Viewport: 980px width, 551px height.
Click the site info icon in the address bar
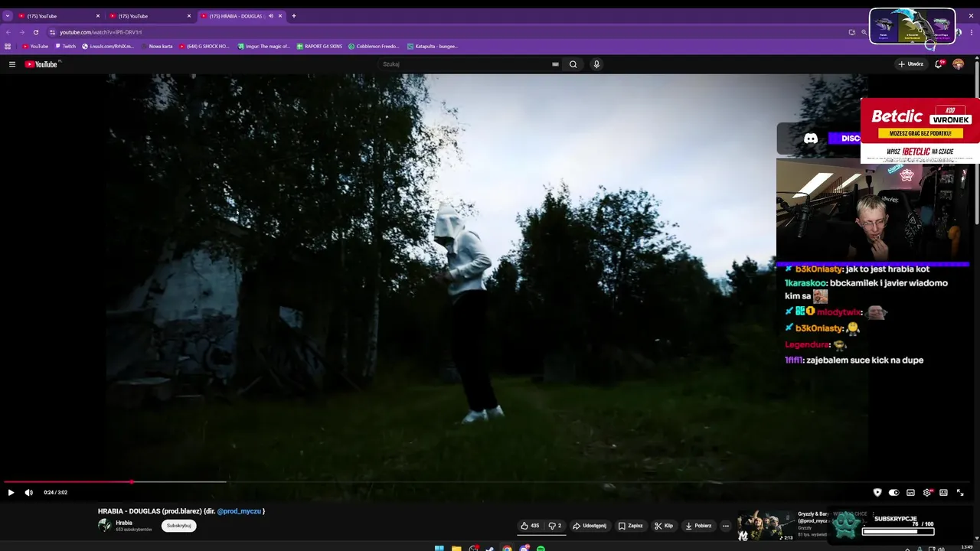[53, 32]
